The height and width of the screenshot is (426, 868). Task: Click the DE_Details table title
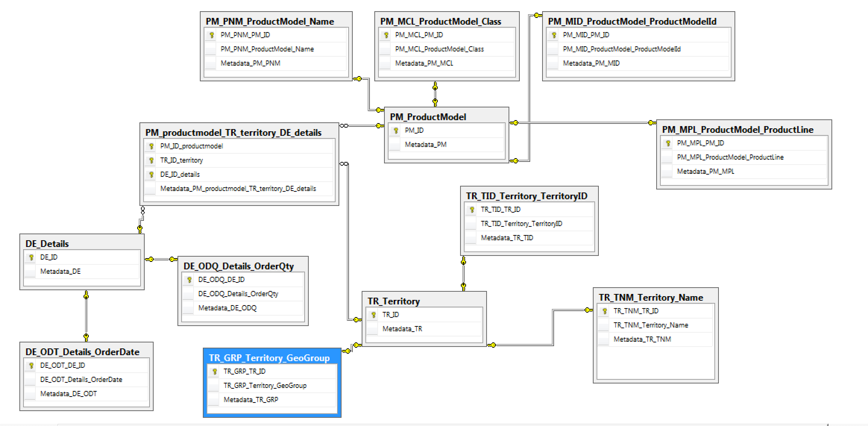47,244
